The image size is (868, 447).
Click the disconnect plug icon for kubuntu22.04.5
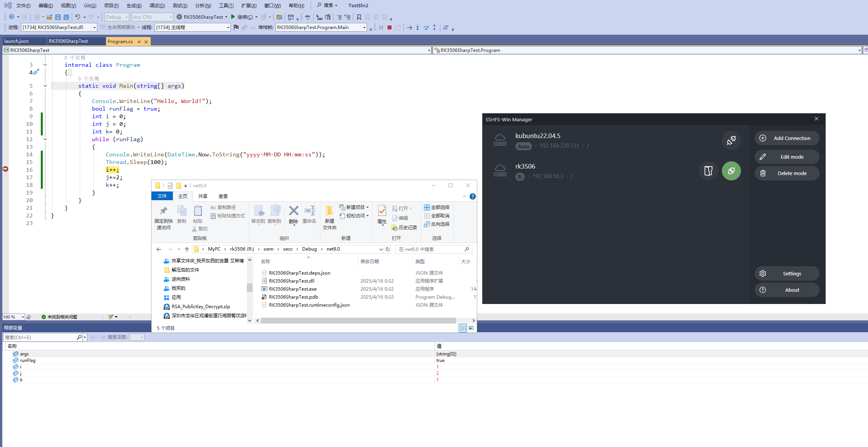click(731, 140)
